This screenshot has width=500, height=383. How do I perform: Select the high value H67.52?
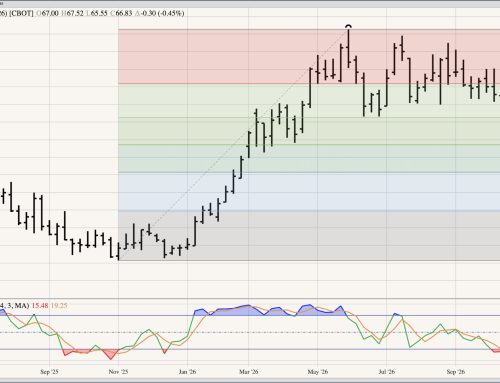point(72,13)
